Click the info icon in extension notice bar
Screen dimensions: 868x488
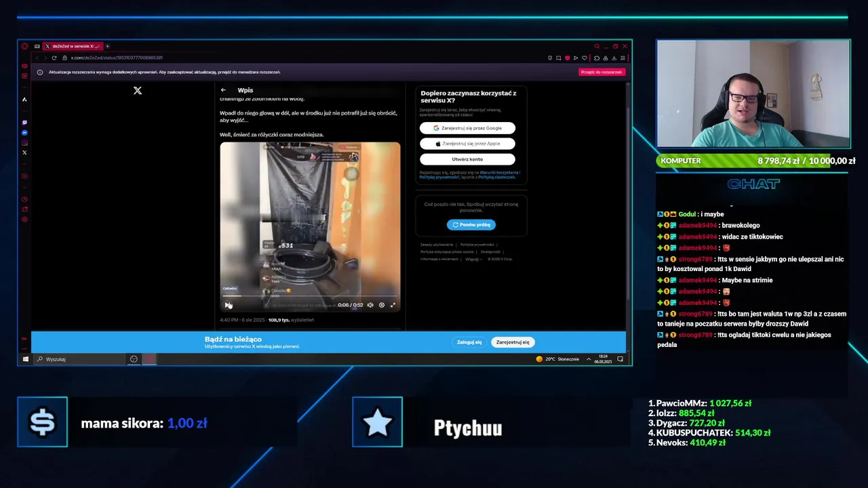[x=40, y=72]
